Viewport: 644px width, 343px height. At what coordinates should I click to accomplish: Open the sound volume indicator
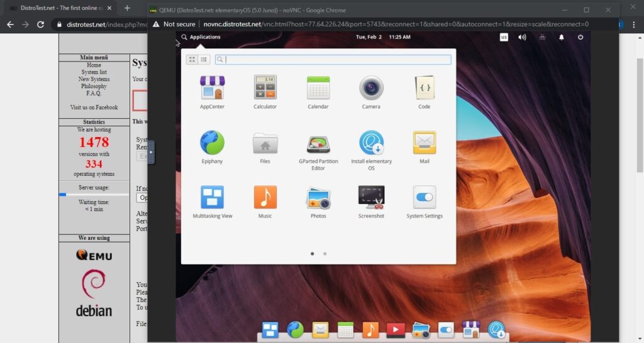[522, 37]
